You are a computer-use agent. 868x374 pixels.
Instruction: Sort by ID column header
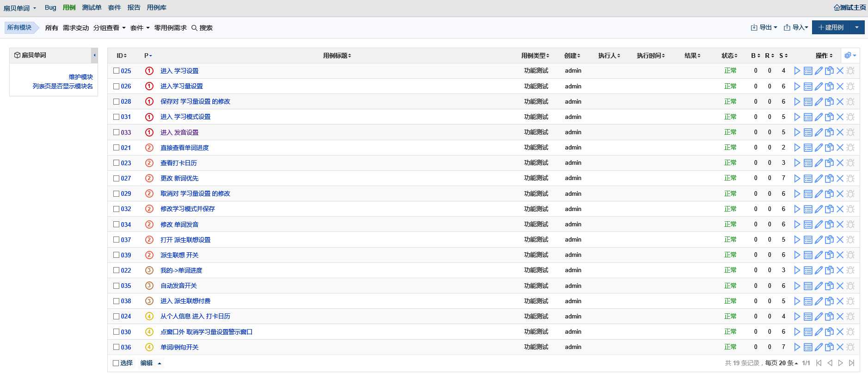point(122,56)
